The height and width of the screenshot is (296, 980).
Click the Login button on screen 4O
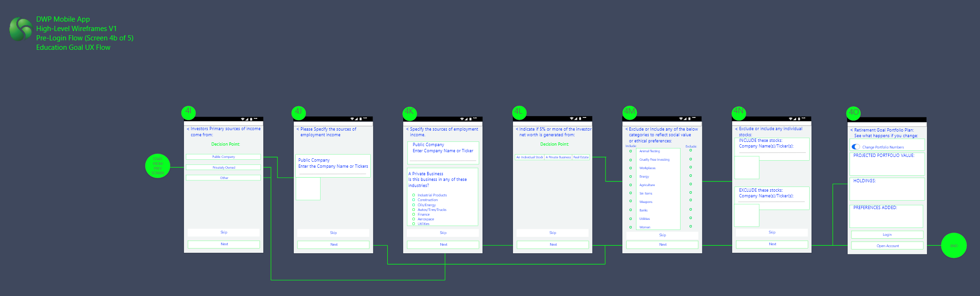pos(887,235)
